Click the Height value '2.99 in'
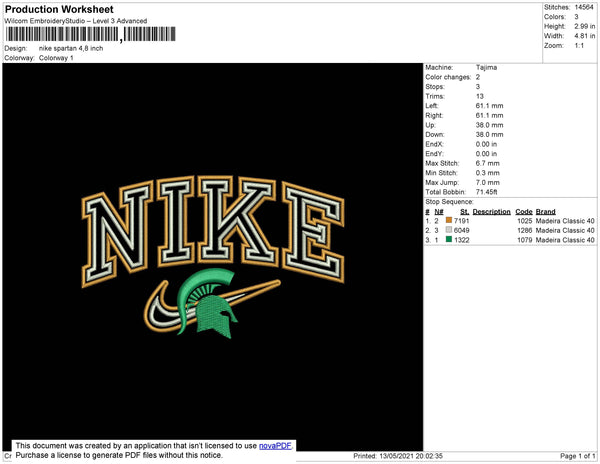 coord(584,26)
